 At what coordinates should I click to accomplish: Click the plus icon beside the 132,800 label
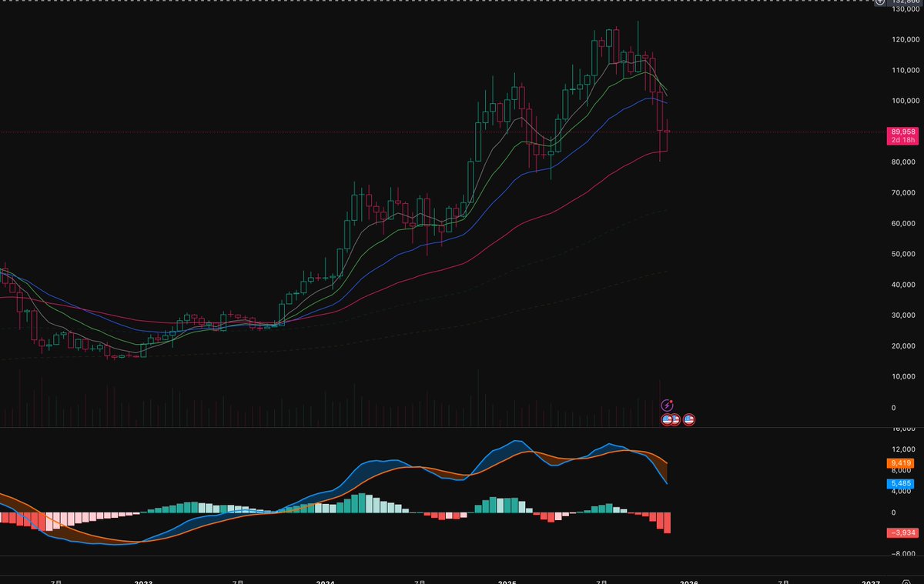pos(880,2)
